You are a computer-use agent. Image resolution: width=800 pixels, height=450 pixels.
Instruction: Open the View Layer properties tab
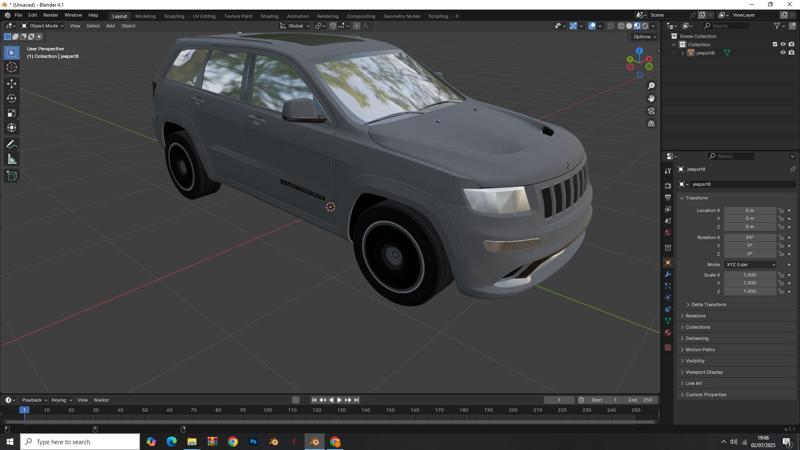point(668,209)
